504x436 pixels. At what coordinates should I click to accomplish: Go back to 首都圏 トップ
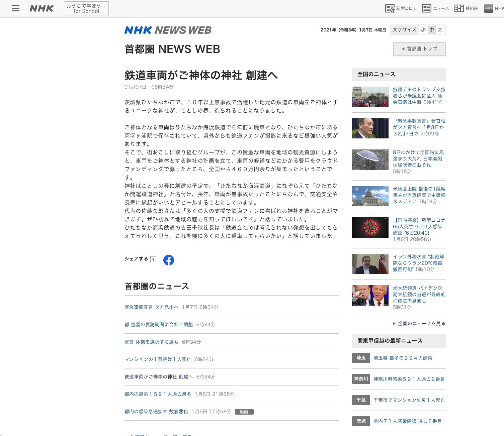pos(419,49)
